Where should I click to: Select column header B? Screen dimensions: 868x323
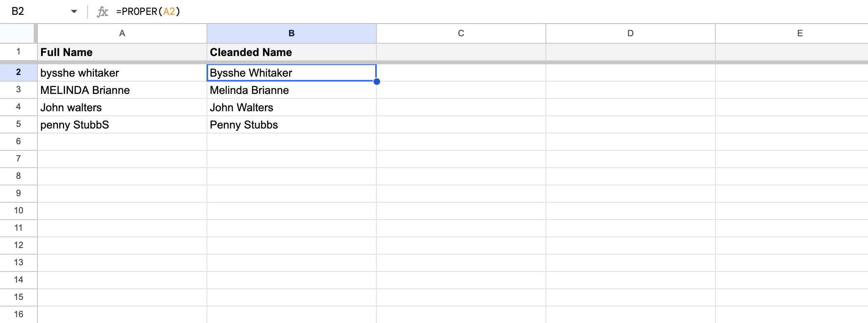[291, 33]
